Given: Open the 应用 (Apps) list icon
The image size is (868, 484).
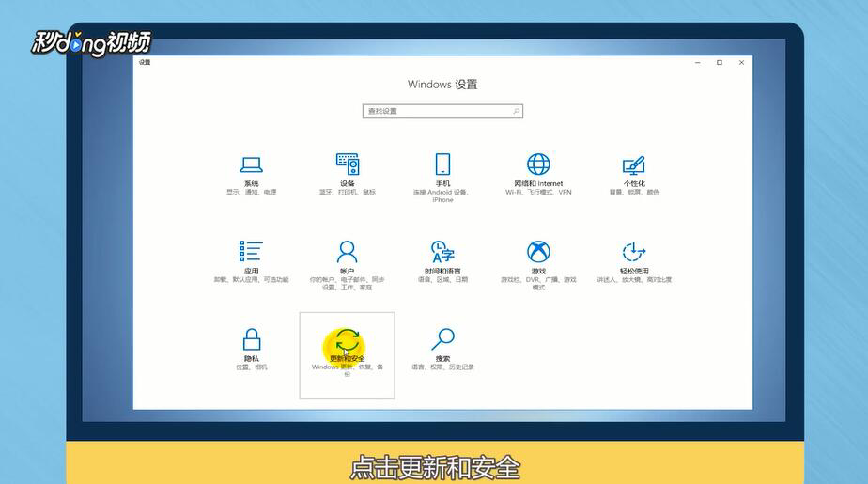Looking at the screenshot, I should [x=251, y=251].
